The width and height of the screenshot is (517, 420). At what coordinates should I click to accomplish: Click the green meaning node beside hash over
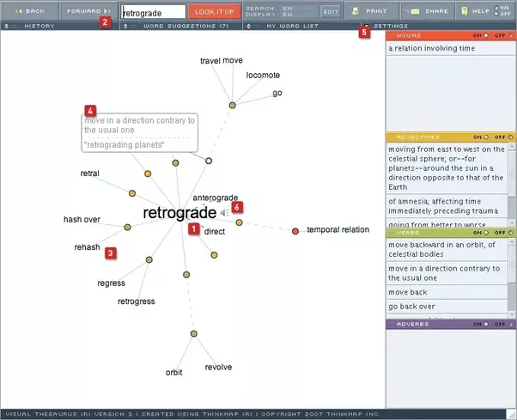point(127,227)
